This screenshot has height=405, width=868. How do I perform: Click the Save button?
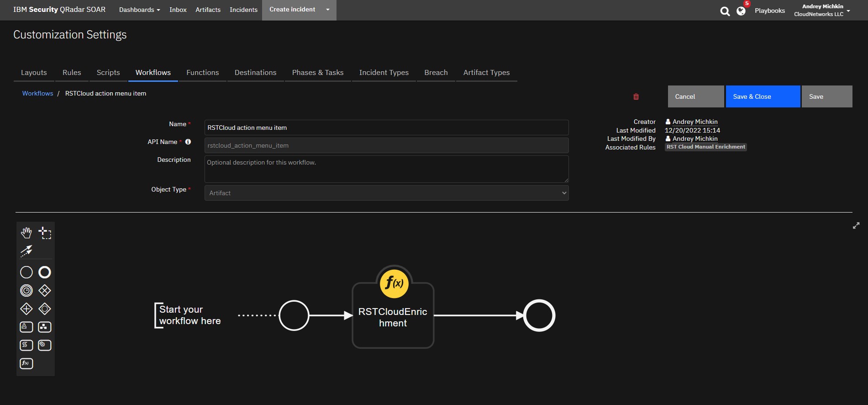click(x=827, y=96)
